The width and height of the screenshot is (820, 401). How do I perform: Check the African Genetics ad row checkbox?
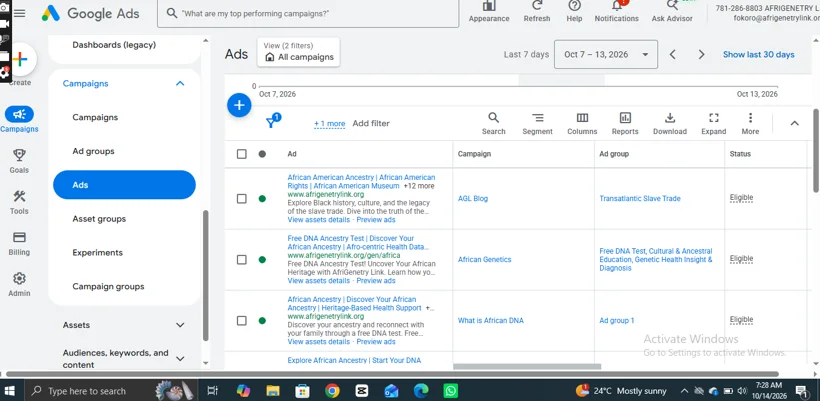tap(241, 259)
